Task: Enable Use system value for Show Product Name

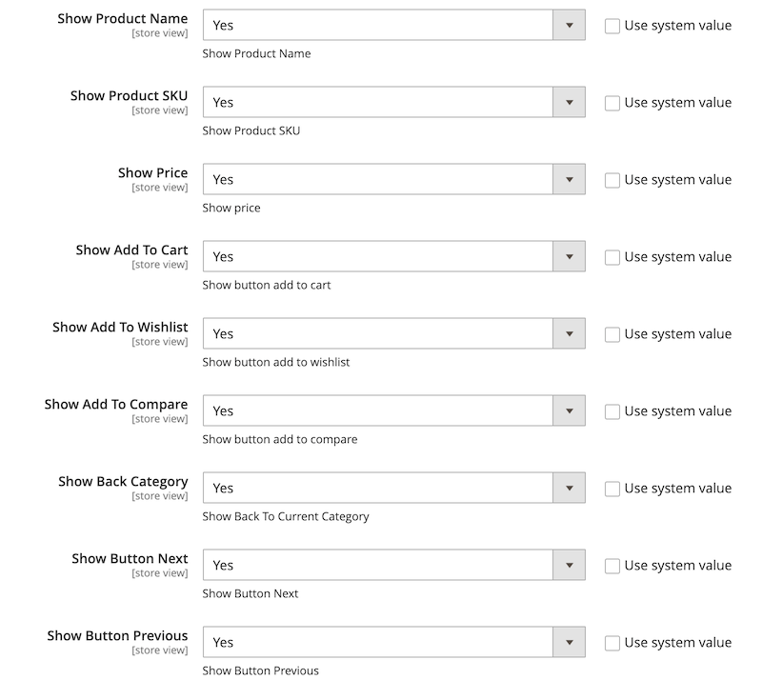Action: coord(612,26)
